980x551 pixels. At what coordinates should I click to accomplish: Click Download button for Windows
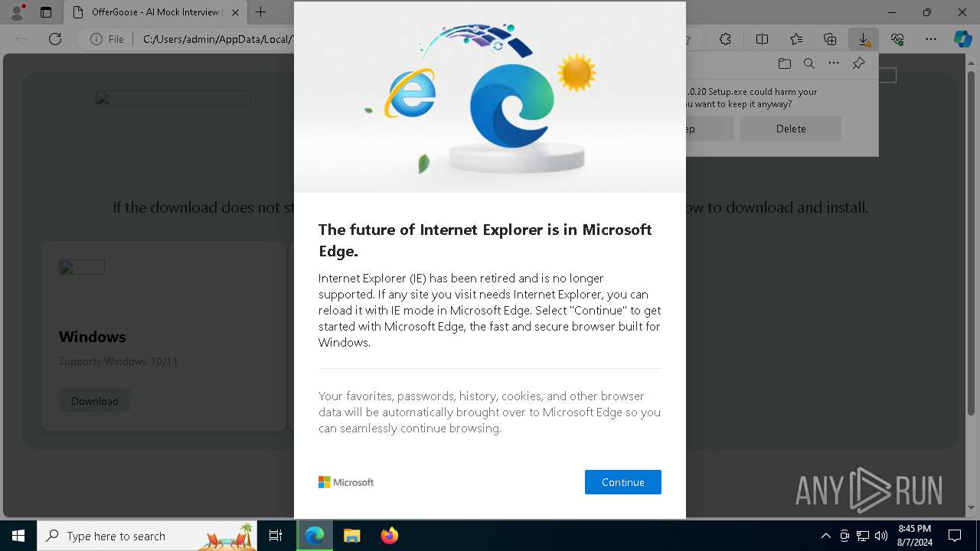tap(95, 400)
